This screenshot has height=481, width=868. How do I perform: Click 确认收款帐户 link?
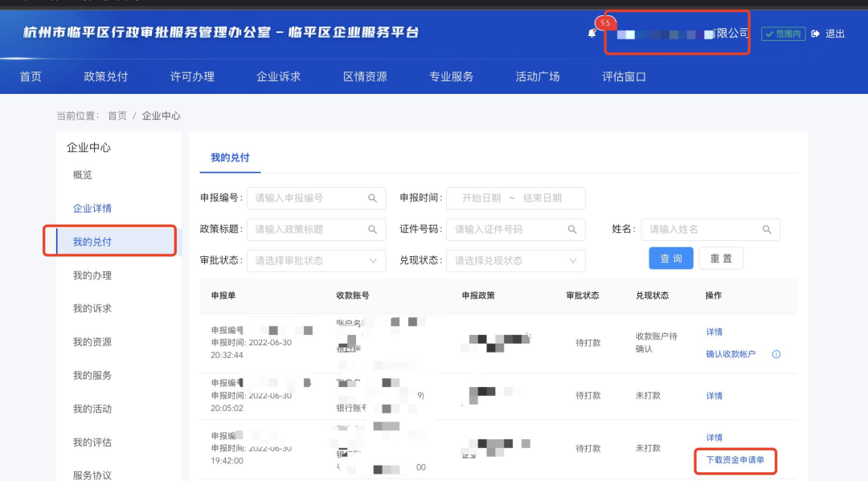(x=730, y=354)
